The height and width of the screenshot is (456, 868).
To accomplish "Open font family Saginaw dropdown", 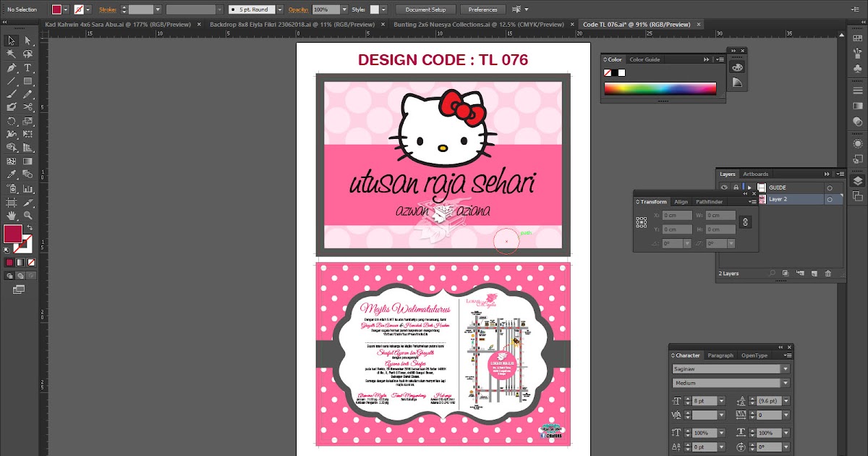I will click(x=786, y=368).
